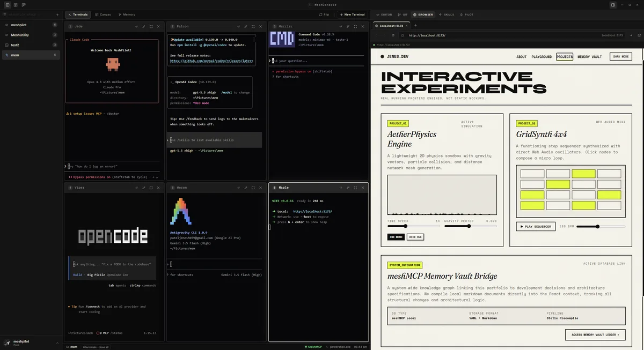Toggle the right side panel layout icon
Screen dimensions: 644x350
pyautogui.click(x=613, y=5)
